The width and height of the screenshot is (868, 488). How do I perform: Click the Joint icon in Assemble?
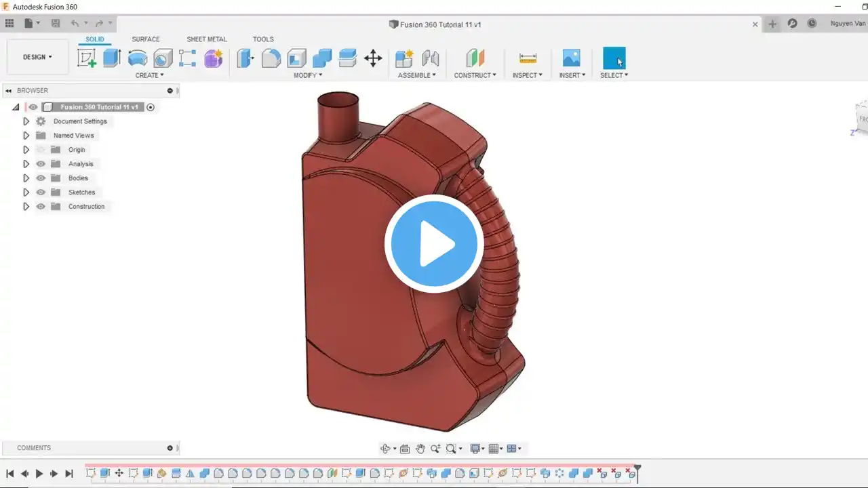(430, 58)
